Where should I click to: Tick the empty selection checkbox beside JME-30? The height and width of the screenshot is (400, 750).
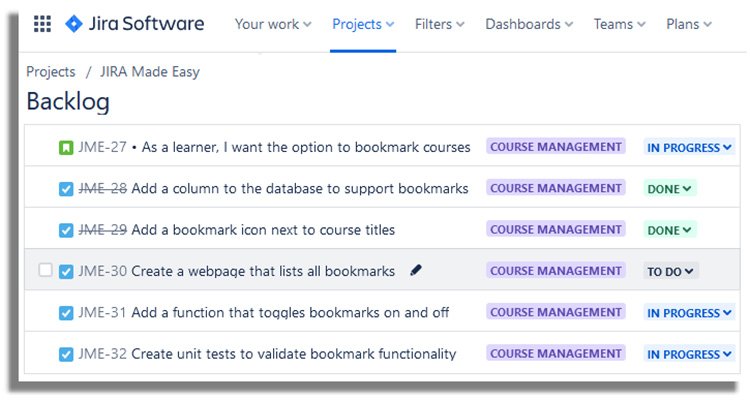[x=45, y=270]
